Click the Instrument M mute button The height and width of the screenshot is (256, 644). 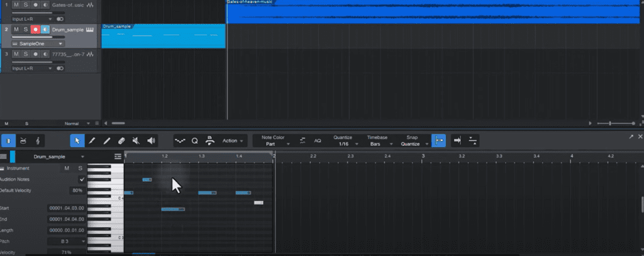point(67,168)
